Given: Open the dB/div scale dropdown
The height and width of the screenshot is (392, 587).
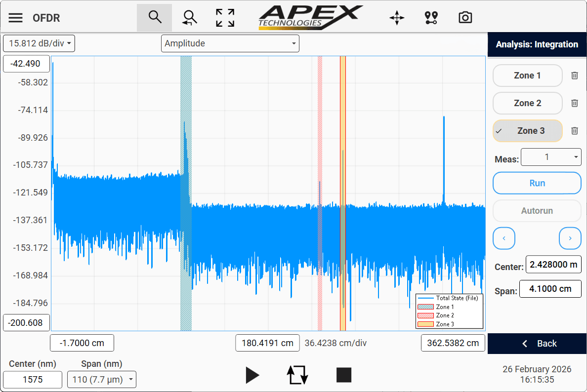Looking at the screenshot, I should click(39, 43).
